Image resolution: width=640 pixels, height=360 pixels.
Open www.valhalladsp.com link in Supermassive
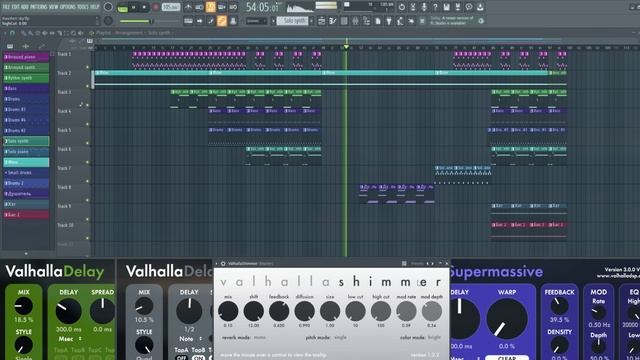[619, 276]
